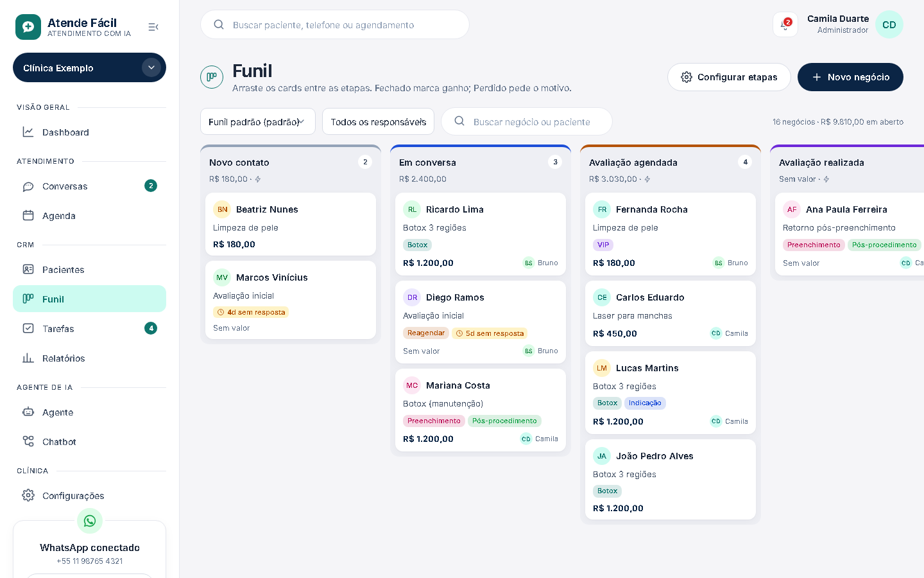Click the Tarefas checkbox icon
924x578 pixels.
28,328
